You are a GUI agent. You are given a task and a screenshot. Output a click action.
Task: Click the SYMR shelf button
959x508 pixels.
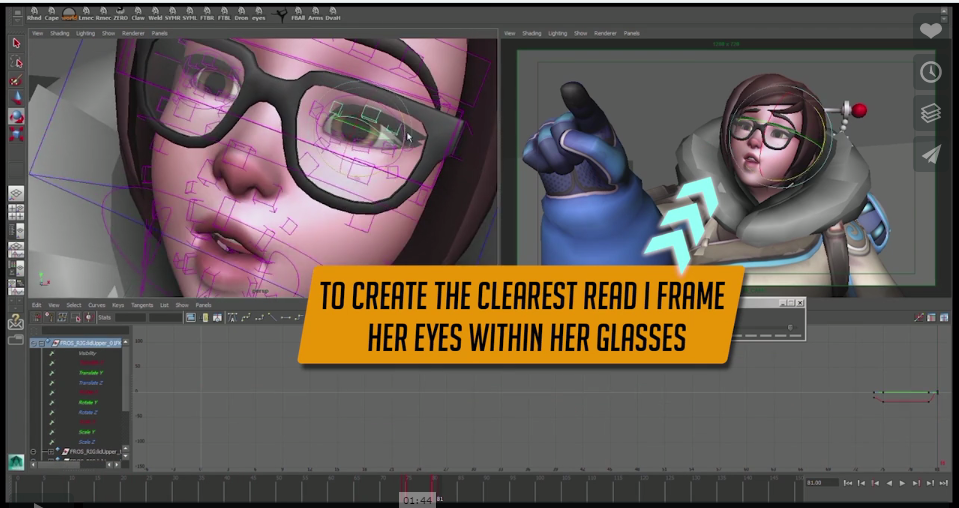pyautogui.click(x=172, y=14)
